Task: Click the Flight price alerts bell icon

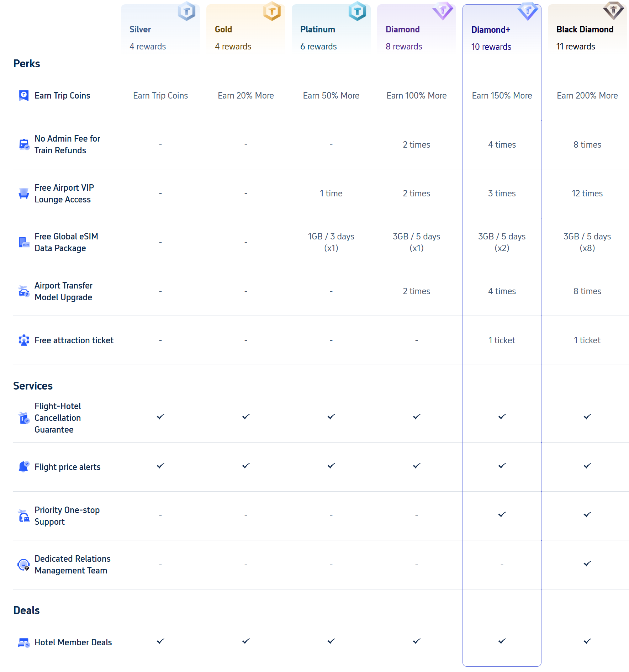Action: point(24,466)
